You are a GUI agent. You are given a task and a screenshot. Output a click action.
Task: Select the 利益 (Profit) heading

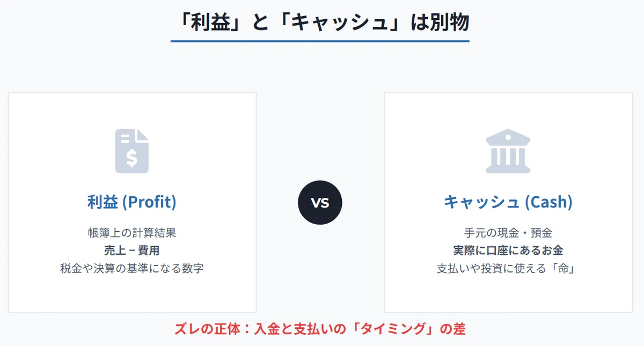(132, 202)
